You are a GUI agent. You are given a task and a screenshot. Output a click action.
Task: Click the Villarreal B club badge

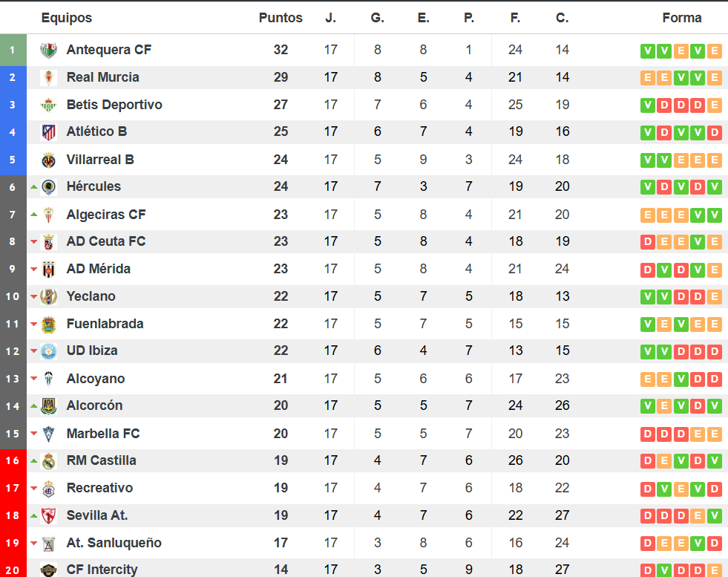[48, 160]
